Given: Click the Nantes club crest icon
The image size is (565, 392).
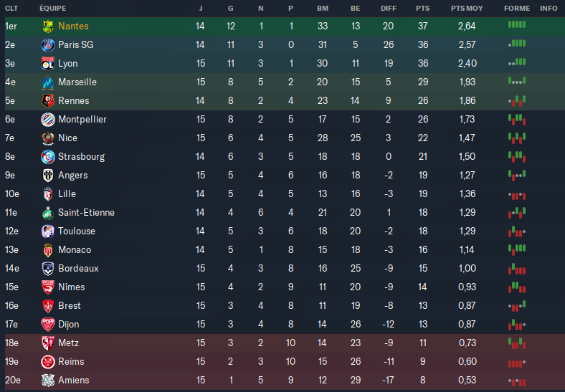Looking at the screenshot, I should point(48,27).
